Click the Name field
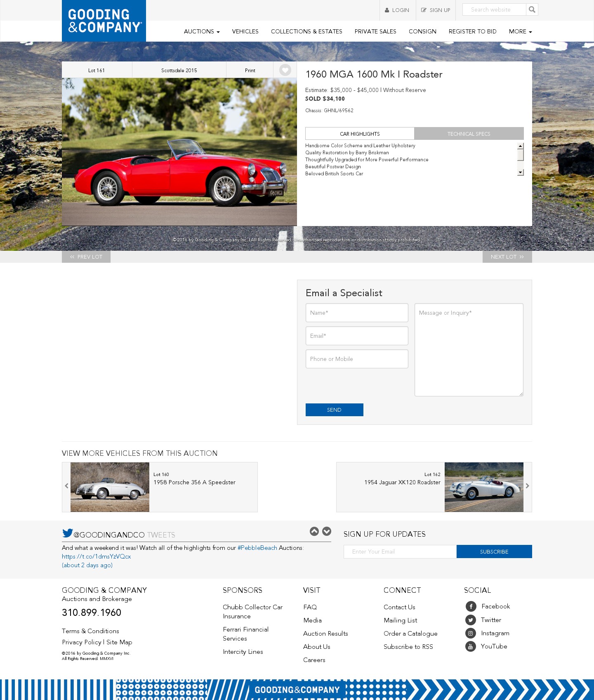 pos(357,313)
